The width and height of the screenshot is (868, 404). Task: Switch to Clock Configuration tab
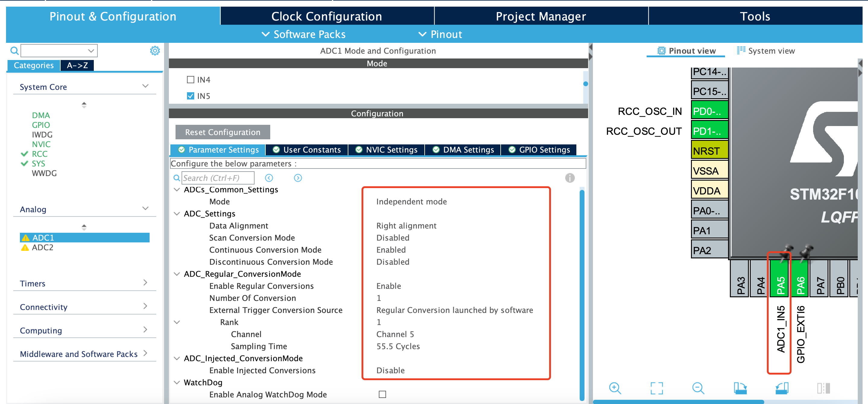point(327,16)
